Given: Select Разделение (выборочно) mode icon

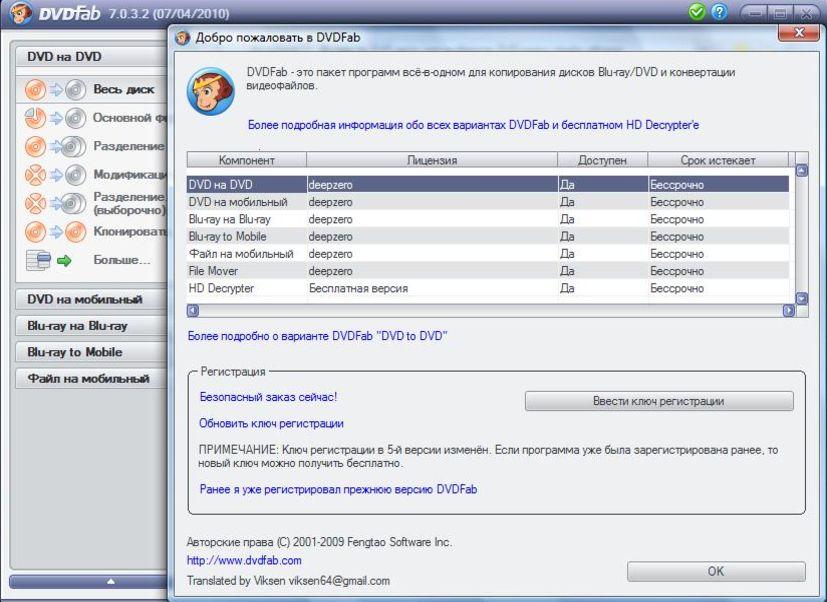Looking at the screenshot, I should coord(55,203).
